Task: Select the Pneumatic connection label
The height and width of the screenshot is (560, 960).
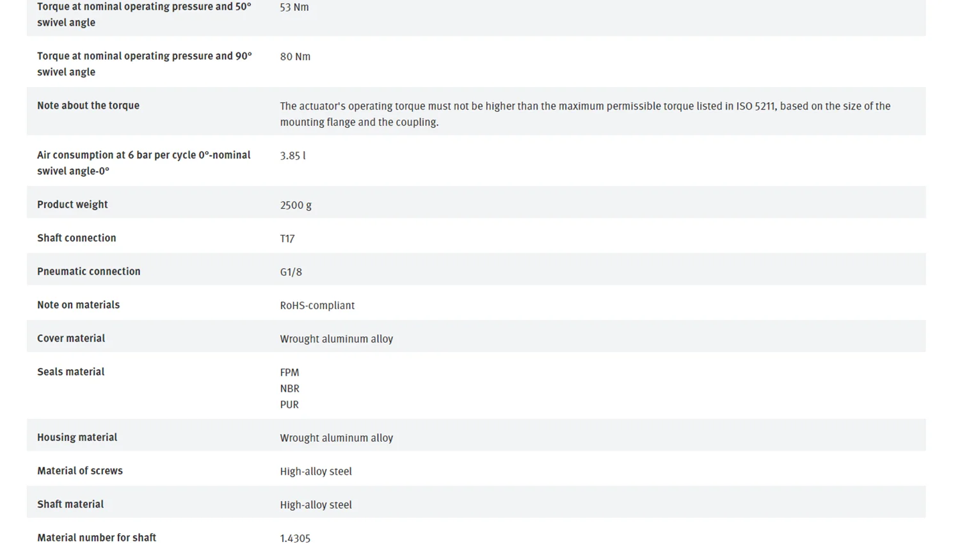Action: point(89,271)
